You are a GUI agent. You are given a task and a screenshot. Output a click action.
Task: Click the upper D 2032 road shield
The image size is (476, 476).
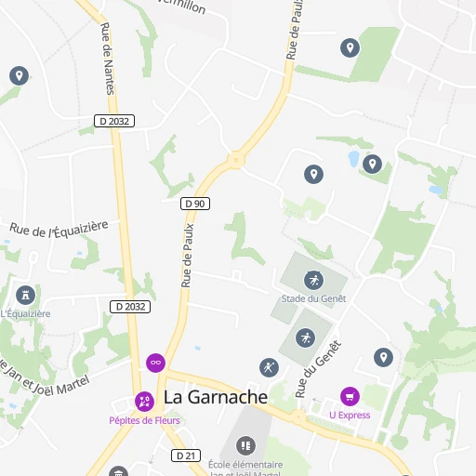(114, 121)
